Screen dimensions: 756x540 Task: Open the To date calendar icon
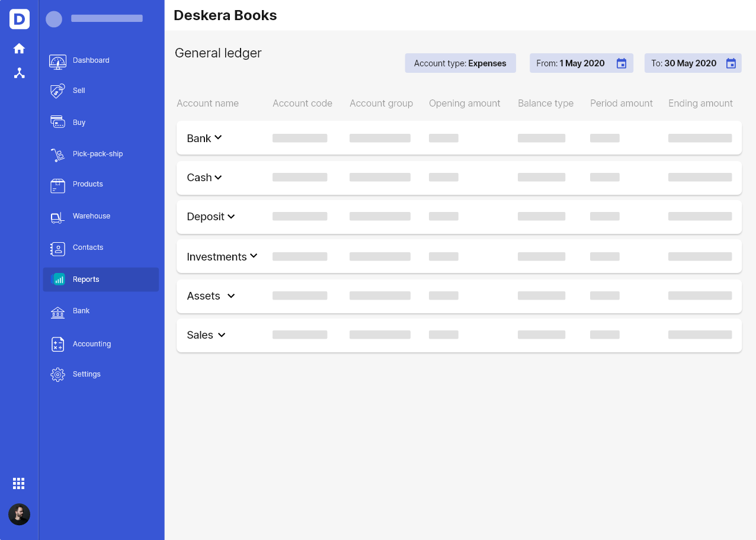[x=731, y=63]
